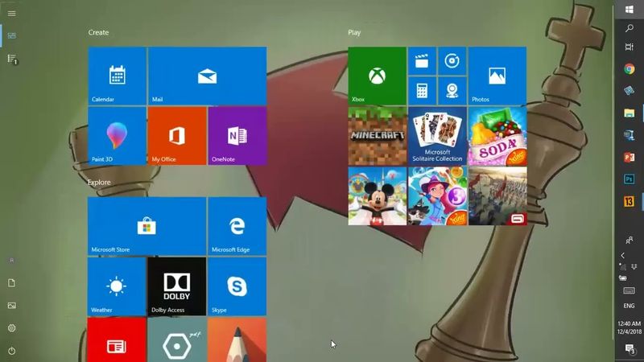Open Paint 3D from the Start tiles
The width and height of the screenshot is (644, 362).
pos(117,135)
